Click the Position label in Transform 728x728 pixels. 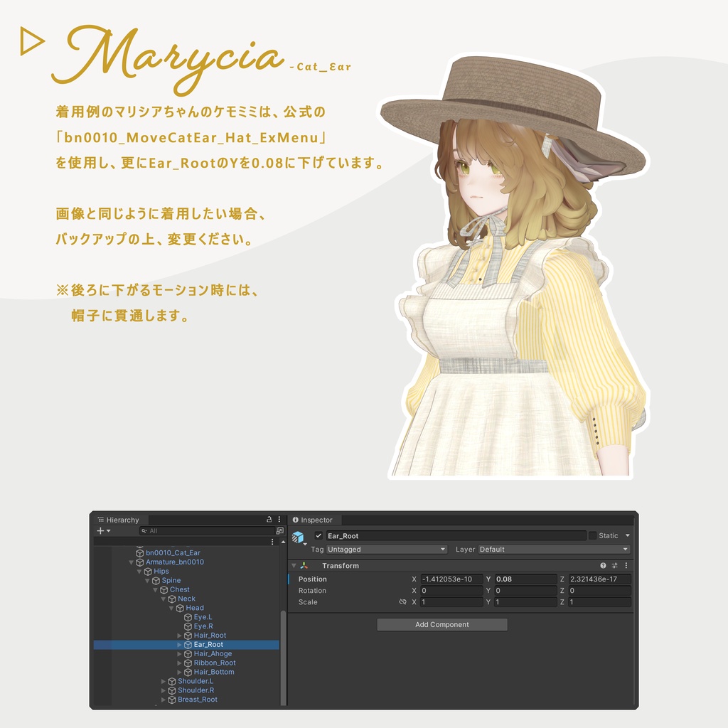(x=313, y=579)
